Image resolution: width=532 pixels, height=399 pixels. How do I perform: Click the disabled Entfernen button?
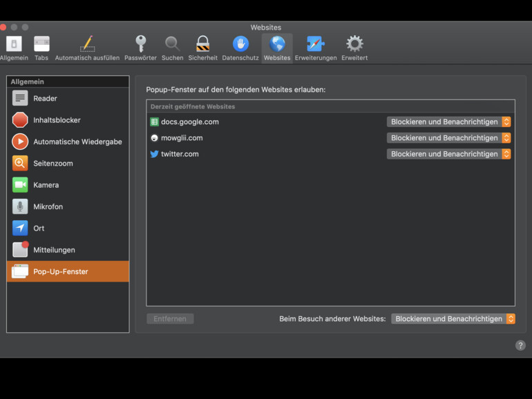pyautogui.click(x=170, y=319)
